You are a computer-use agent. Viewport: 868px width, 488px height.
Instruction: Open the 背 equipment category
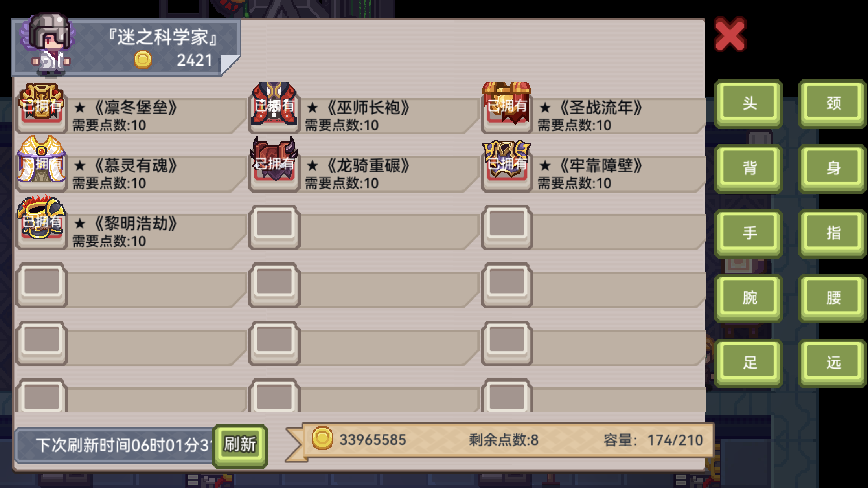749,168
